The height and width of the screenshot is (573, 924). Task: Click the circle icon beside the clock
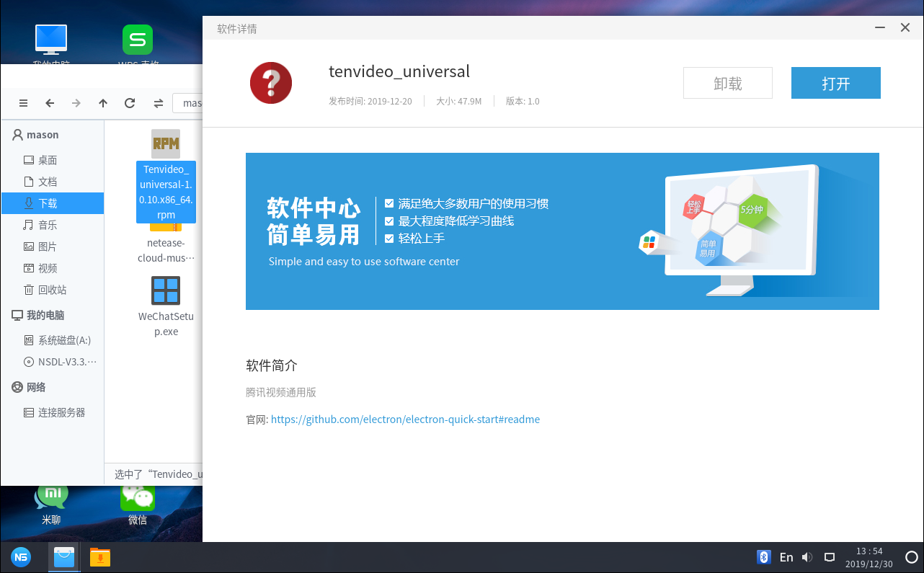(x=911, y=557)
